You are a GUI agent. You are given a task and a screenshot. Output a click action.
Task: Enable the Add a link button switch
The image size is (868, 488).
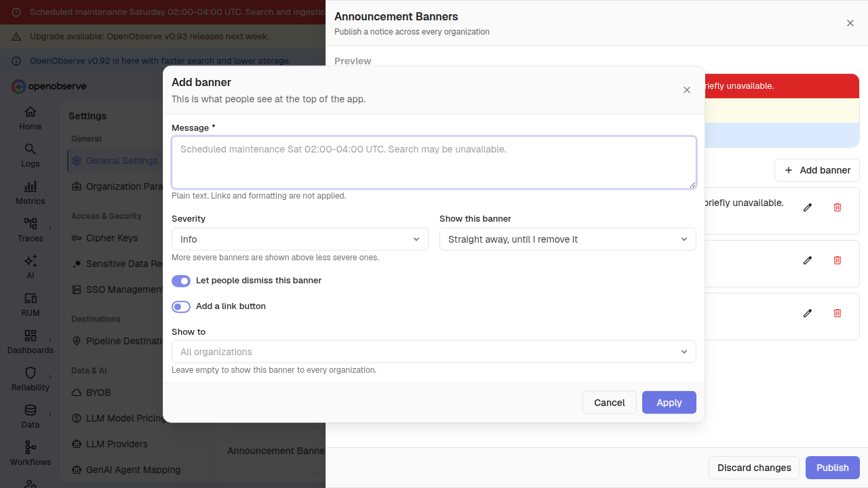181,306
